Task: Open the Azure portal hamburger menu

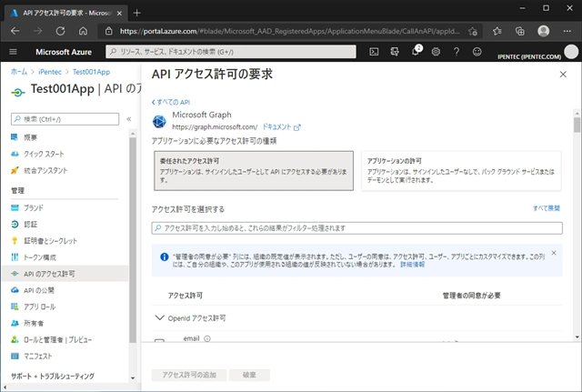Action: point(13,52)
